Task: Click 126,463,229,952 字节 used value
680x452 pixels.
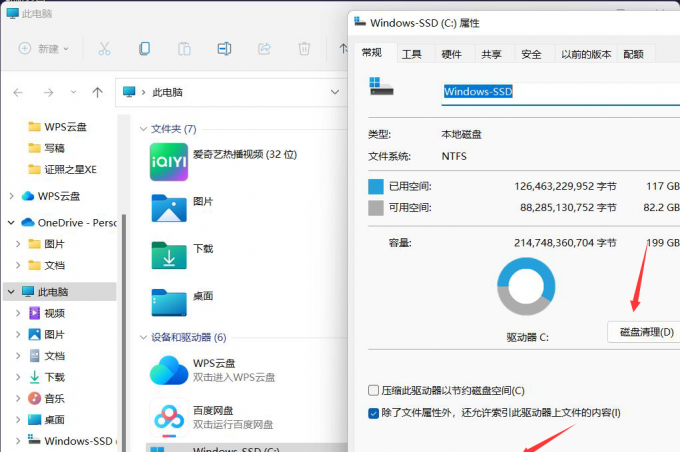Action: 566,187
